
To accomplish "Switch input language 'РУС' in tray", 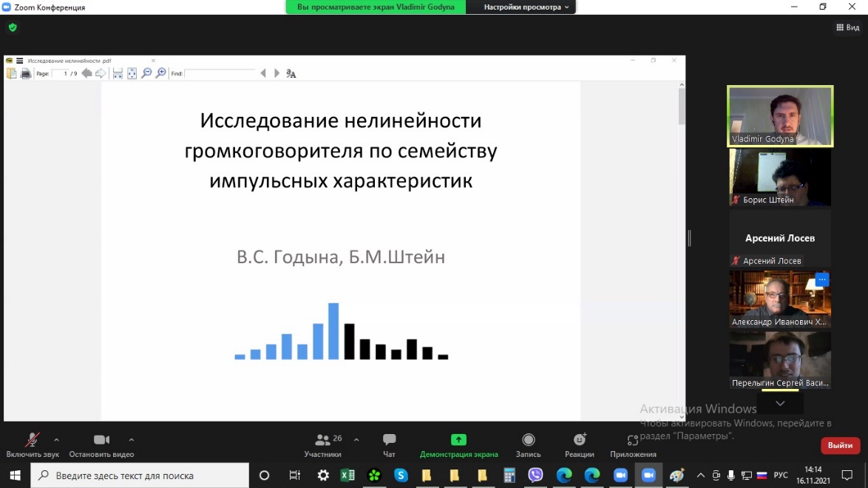I will (x=781, y=475).
